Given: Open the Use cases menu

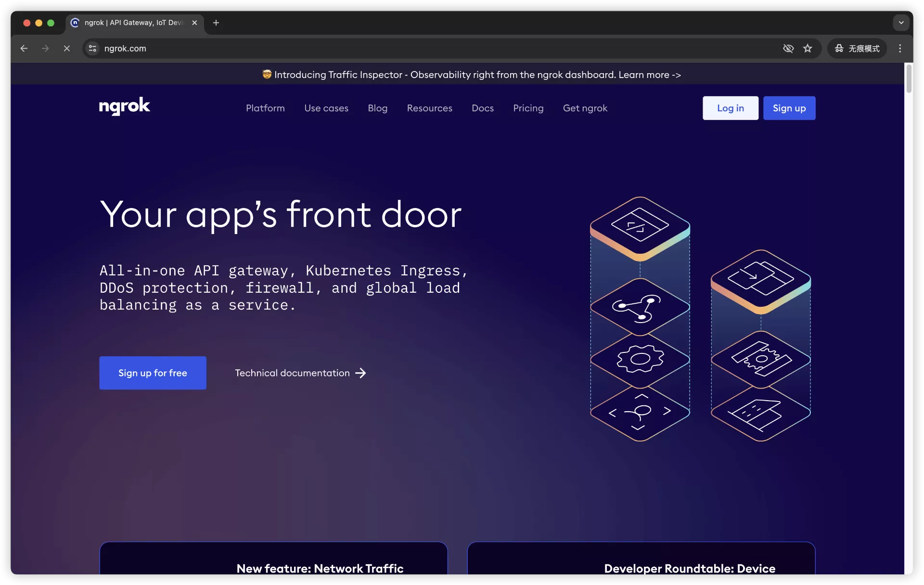Looking at the screenshot, I should coord(326,108).
